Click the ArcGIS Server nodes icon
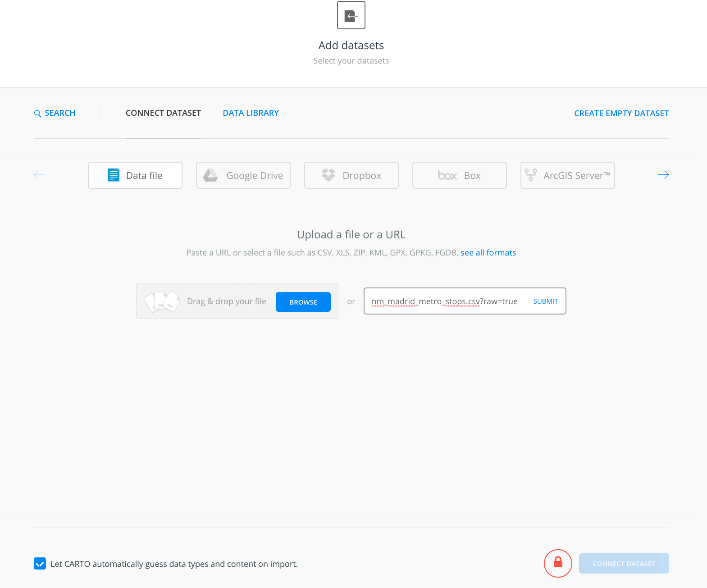 coord(531,175)
